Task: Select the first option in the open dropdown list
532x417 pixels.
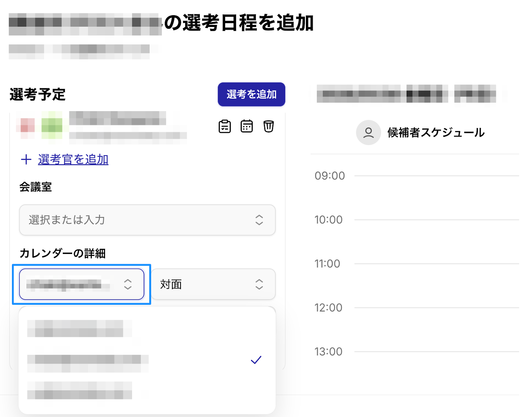Action: (x=80, y=328)
